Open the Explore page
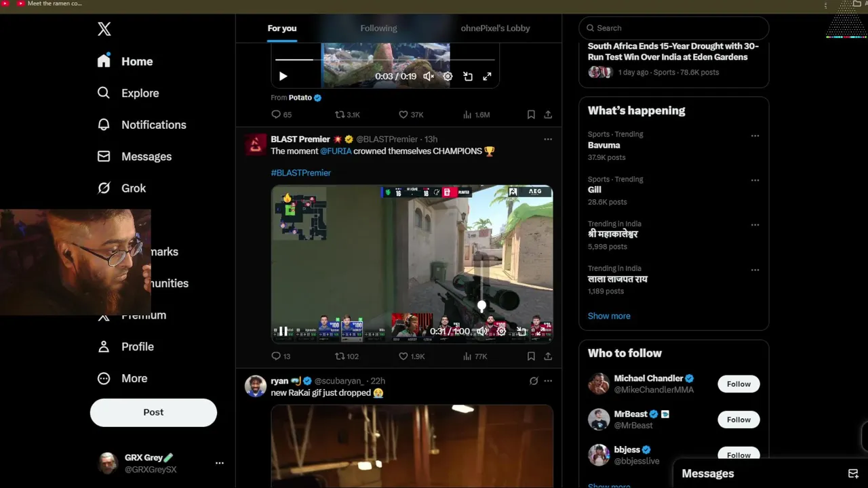Image resolution: width=868 pixels, height=488 pixels. click(127, 93)
